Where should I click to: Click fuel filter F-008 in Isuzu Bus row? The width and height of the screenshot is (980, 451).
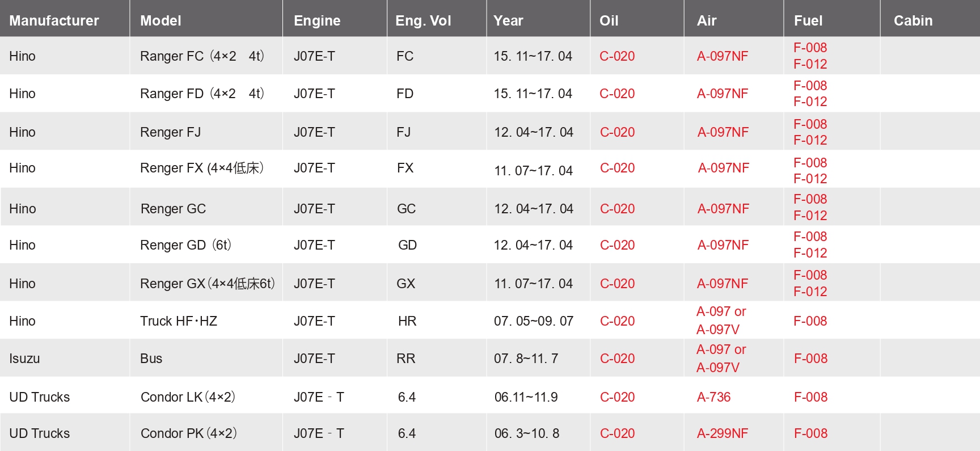coord(810,359)
